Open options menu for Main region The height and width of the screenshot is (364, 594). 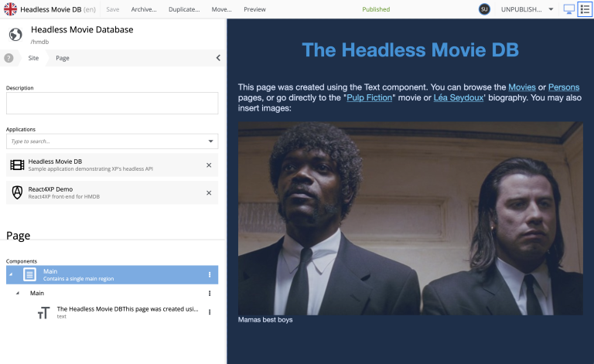(x=210, y=294)
